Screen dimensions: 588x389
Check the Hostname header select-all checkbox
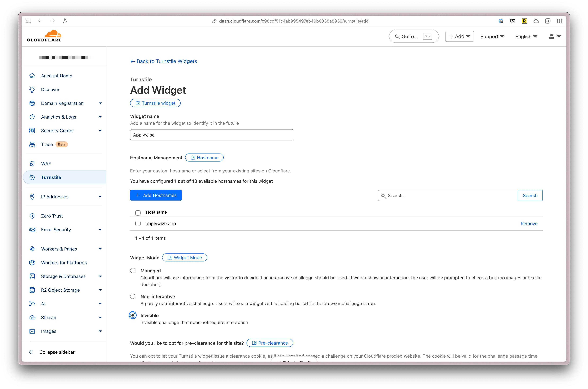pos(138,213)
